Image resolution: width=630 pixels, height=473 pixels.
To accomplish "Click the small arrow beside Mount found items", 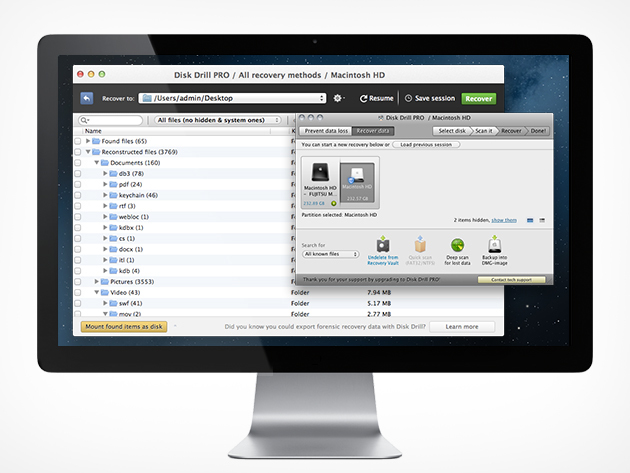I will point(175,326).
